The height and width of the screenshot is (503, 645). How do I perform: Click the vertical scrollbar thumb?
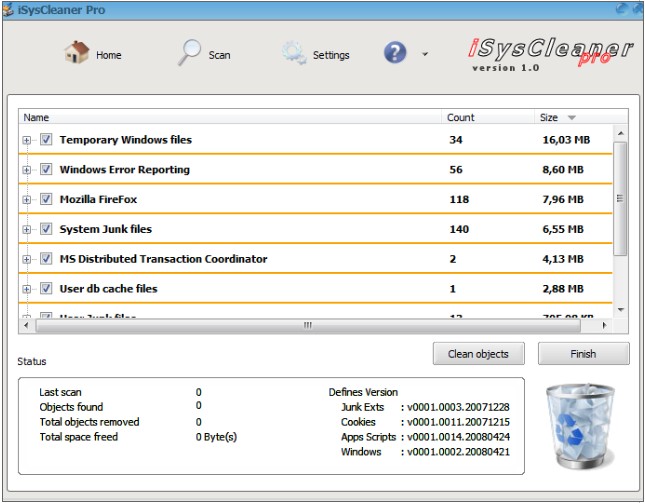[x=620, y=198]
